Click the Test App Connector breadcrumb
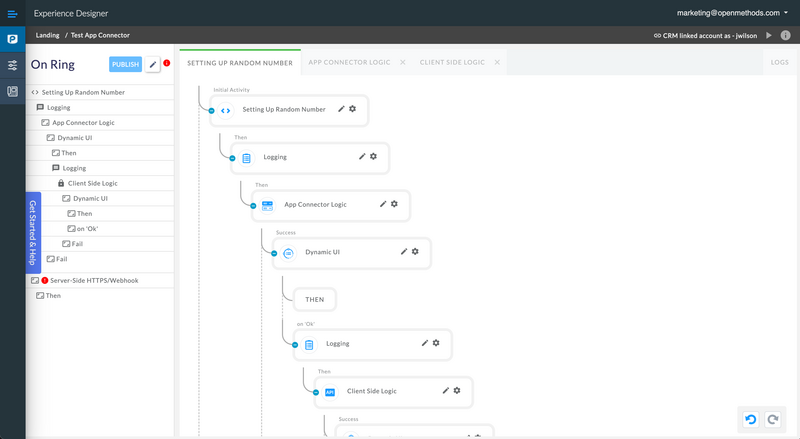Image resolution: width=800 pixels, height=439 pixels. click(x=100, y=35)
